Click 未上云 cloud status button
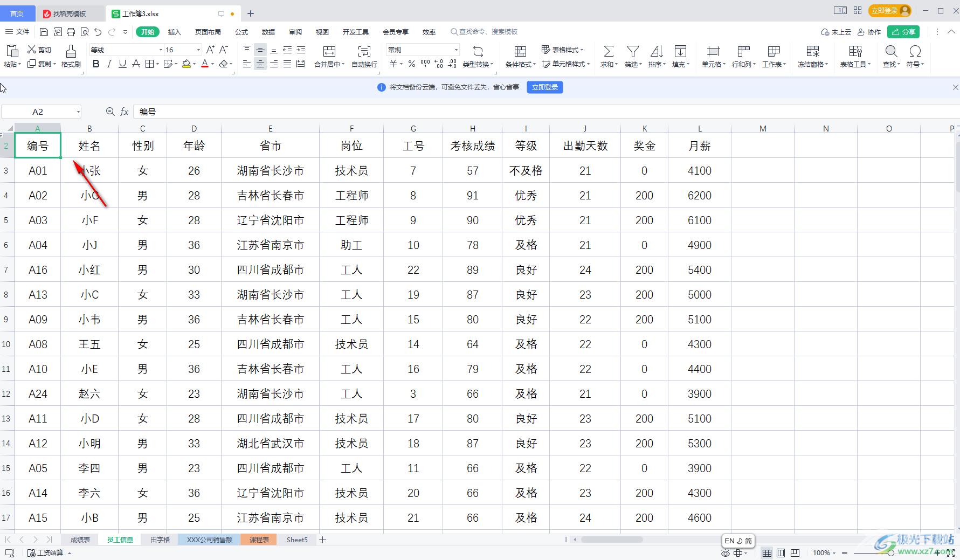The width and height of the screenshot is (960, 560). (x=836, y=32)
